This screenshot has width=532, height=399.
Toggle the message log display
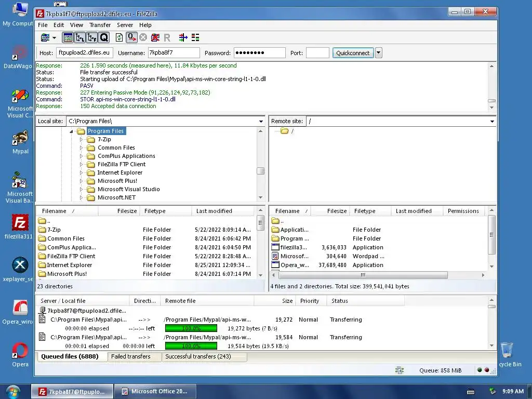(x=68, y=37)
